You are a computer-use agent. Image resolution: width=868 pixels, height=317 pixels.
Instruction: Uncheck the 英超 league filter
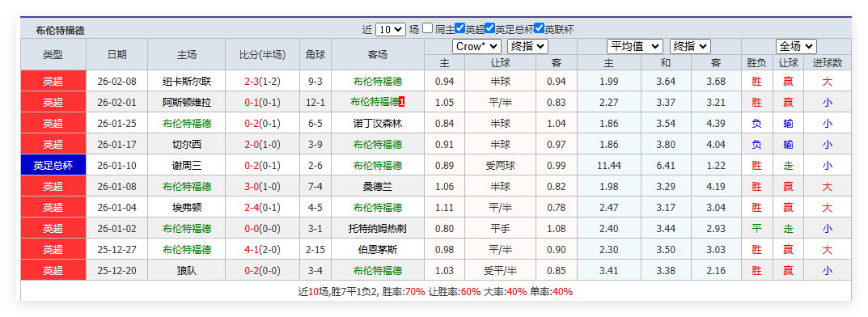tap(459, 28)
